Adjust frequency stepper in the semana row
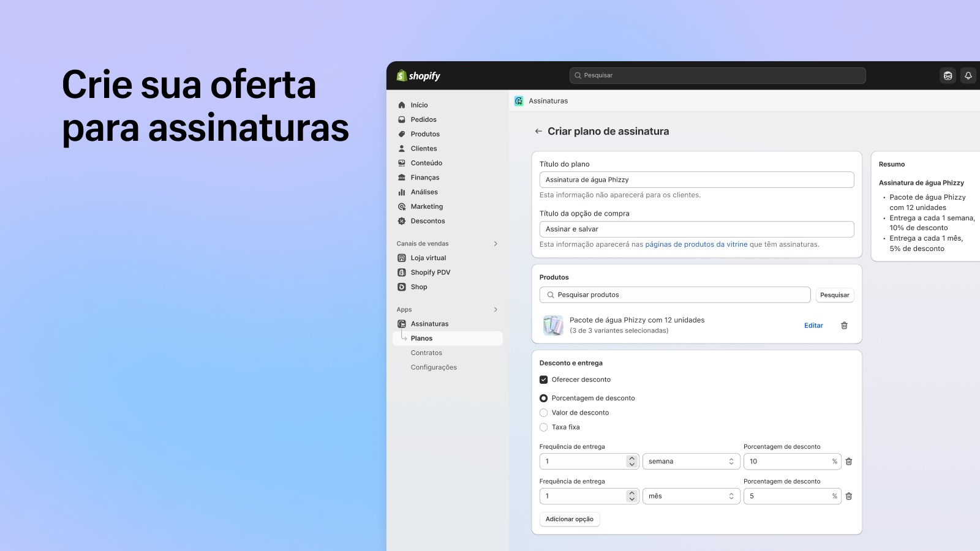 pyautogui.click(x=632, y=462)
